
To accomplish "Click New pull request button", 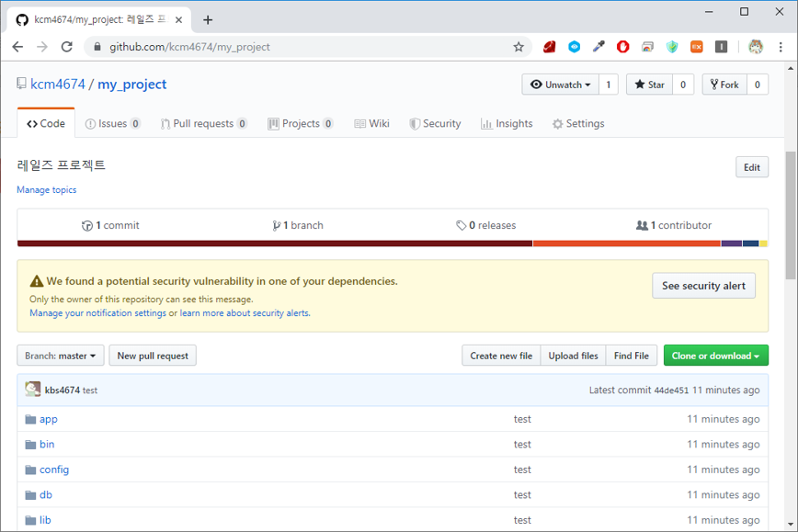I will [153, 356].
